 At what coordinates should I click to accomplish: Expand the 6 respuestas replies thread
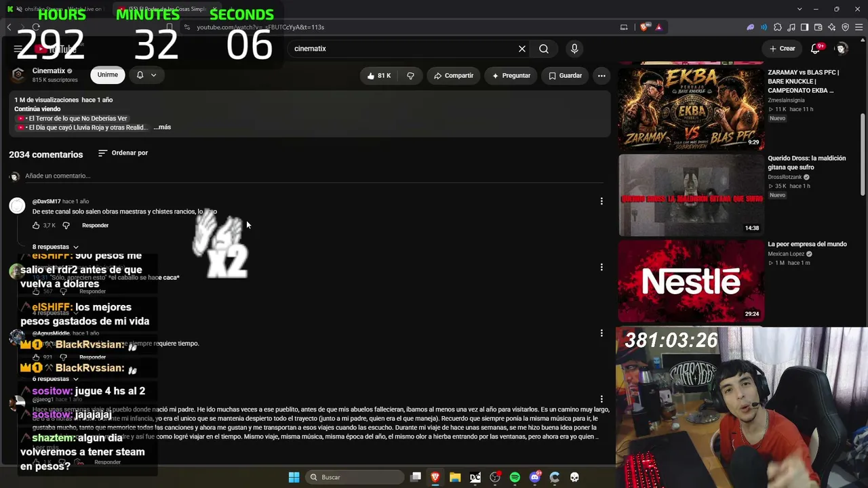point(56,379)
